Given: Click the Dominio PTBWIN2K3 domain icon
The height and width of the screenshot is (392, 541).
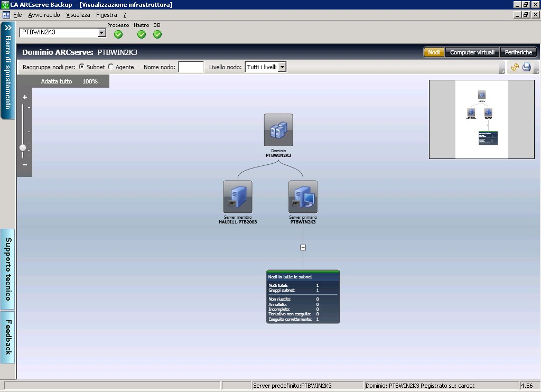Looking at the screenshot, I should point(278,130).
